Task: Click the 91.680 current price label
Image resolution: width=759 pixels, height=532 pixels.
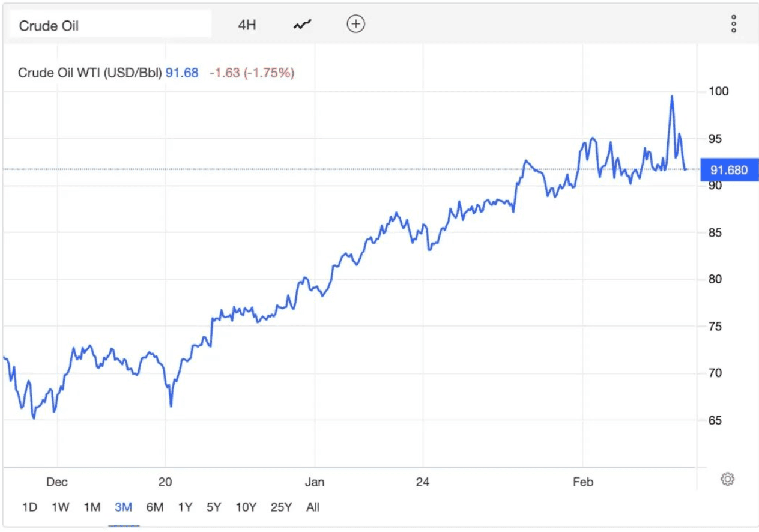Action: coord(729,170)
